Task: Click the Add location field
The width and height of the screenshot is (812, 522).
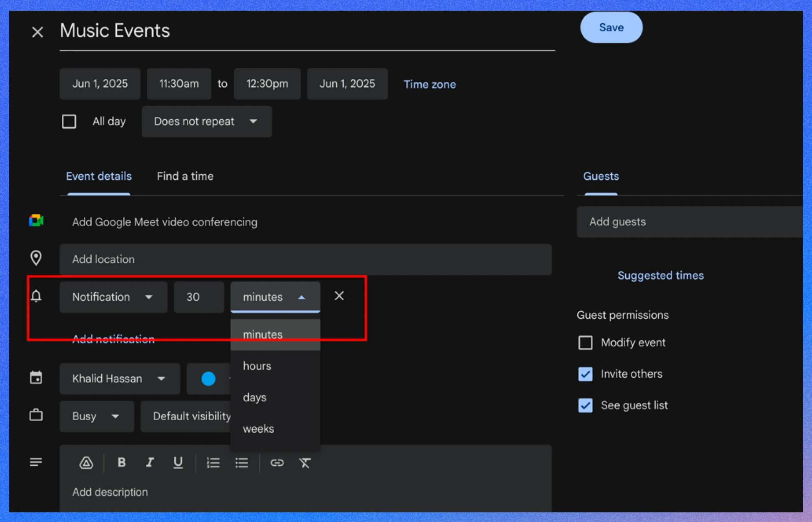Action: pos(306,259)
